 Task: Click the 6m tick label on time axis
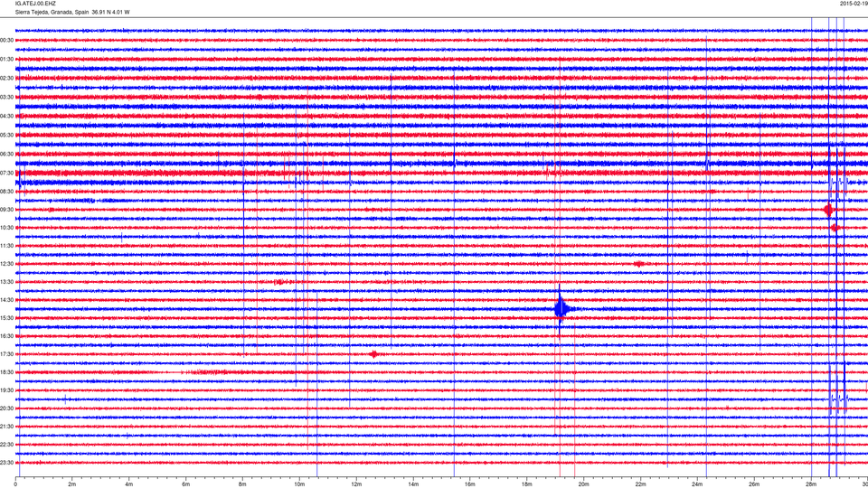pyautogui.click(x=186, y=484)
